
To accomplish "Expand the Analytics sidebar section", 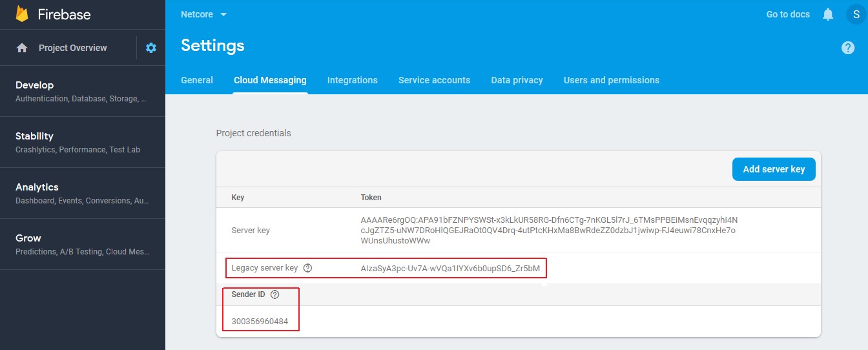I will 83,193.
